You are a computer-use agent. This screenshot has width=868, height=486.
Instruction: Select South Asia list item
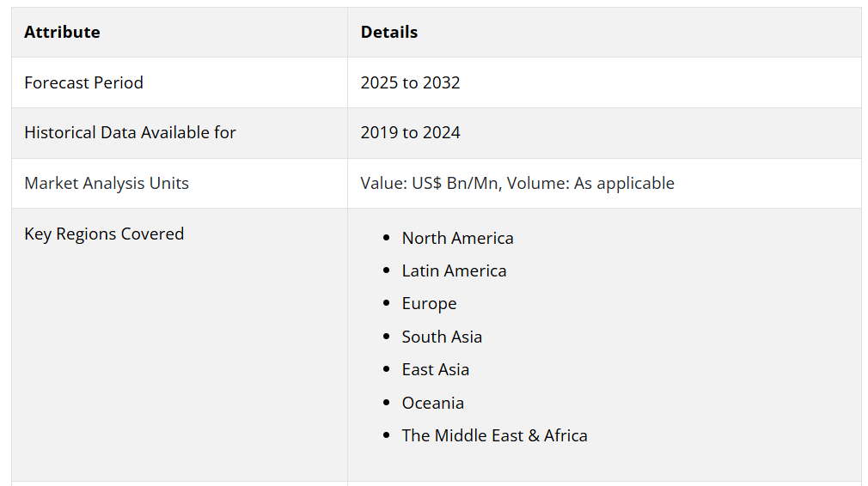pyautogui.click(x=442, y=337)
